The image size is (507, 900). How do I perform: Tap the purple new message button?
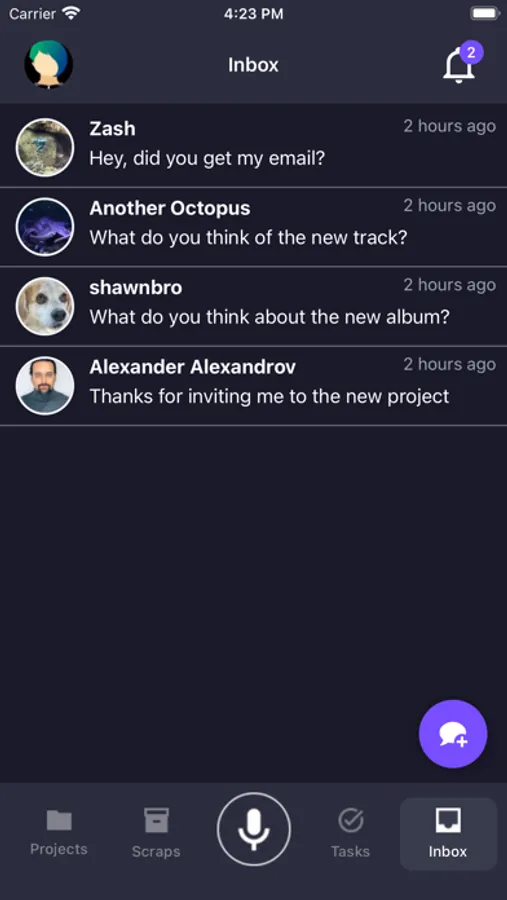pos(453,734)
